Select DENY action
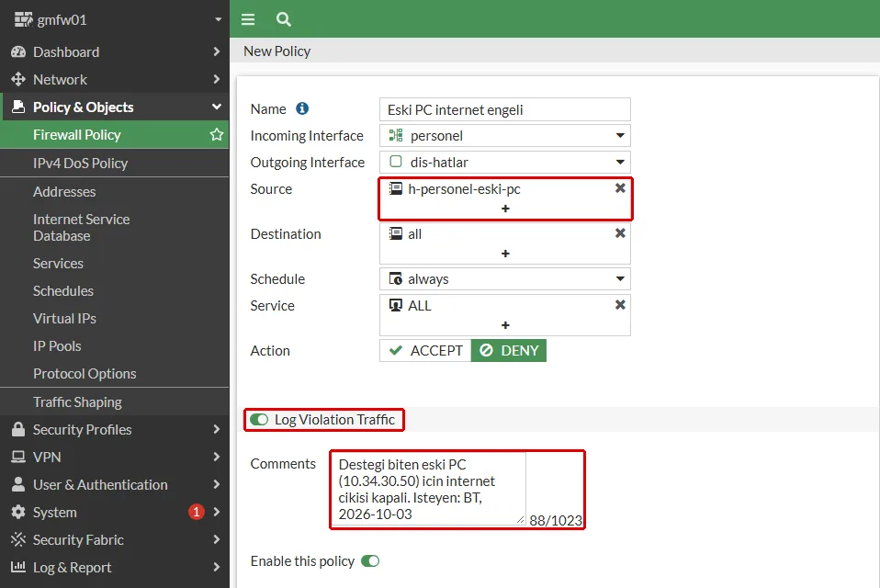This screenshot has height=588, width=880. 509,351
